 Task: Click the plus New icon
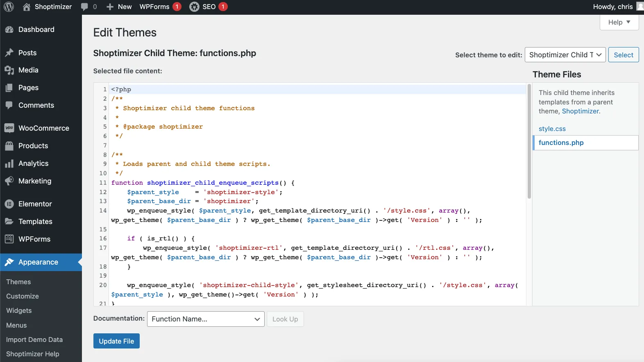(110, 7)
